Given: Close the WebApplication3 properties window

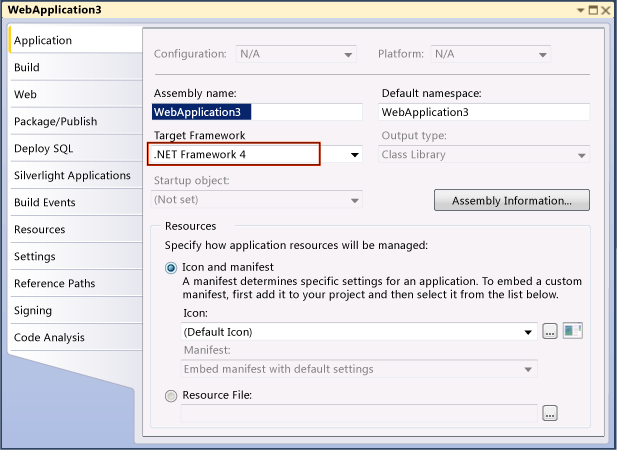Looking at the screenshot, I should pyautogui.click(x=606, y=10).
